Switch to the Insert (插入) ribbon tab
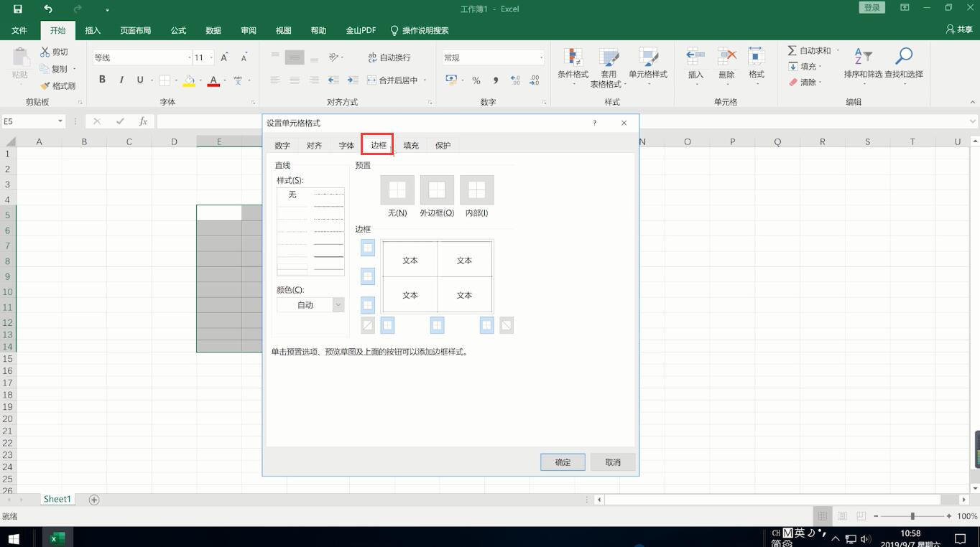The width and height of the screenshot is (980, 547). pyautogui.click(x=93, y=30)
